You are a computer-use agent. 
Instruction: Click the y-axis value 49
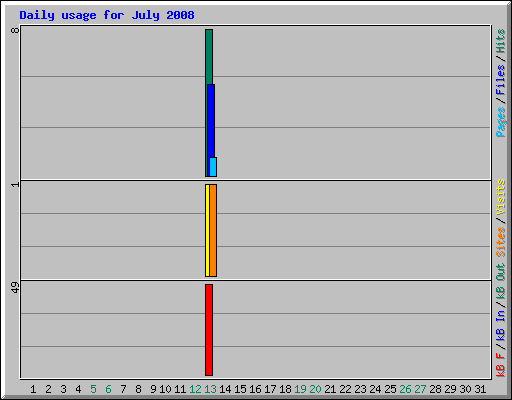(x=15, y=288)
